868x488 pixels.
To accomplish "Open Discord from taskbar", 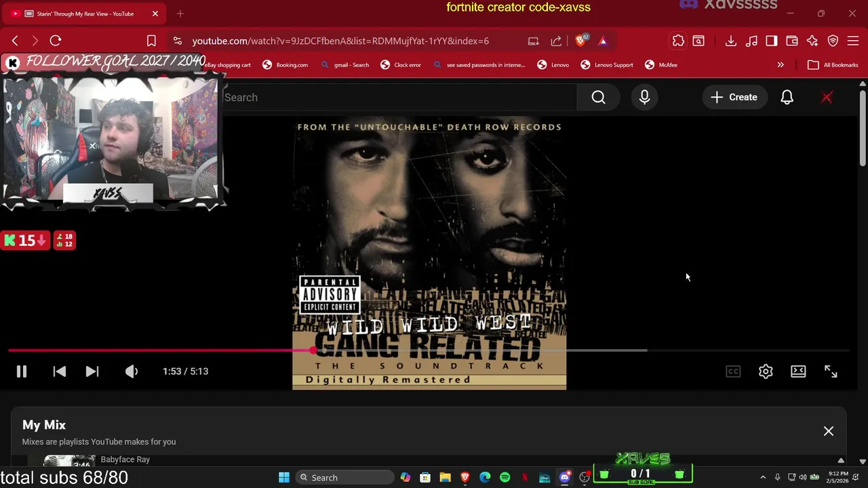I will (x=564, y=478).
